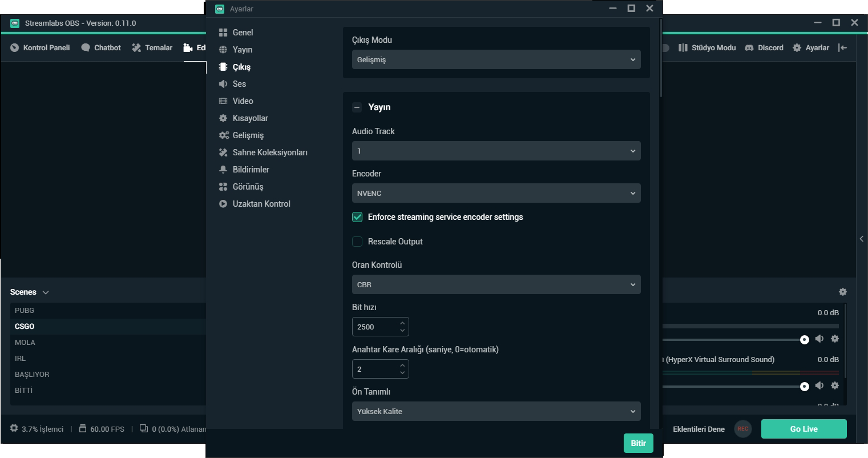The height and width of the screenshot is (458, 868).
Task: Select the BAŞLIYOR scene
Action: (x=108, y=375)
